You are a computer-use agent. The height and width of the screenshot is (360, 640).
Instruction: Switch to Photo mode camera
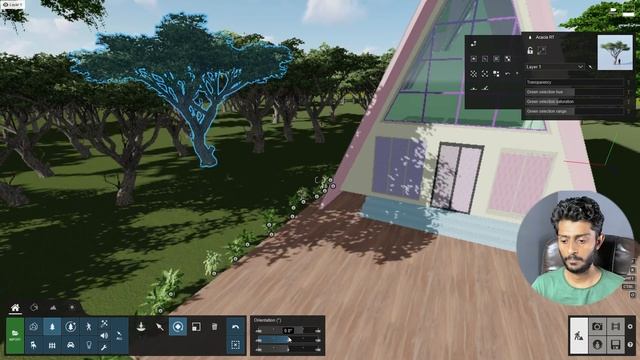click(x=597, y=327)
